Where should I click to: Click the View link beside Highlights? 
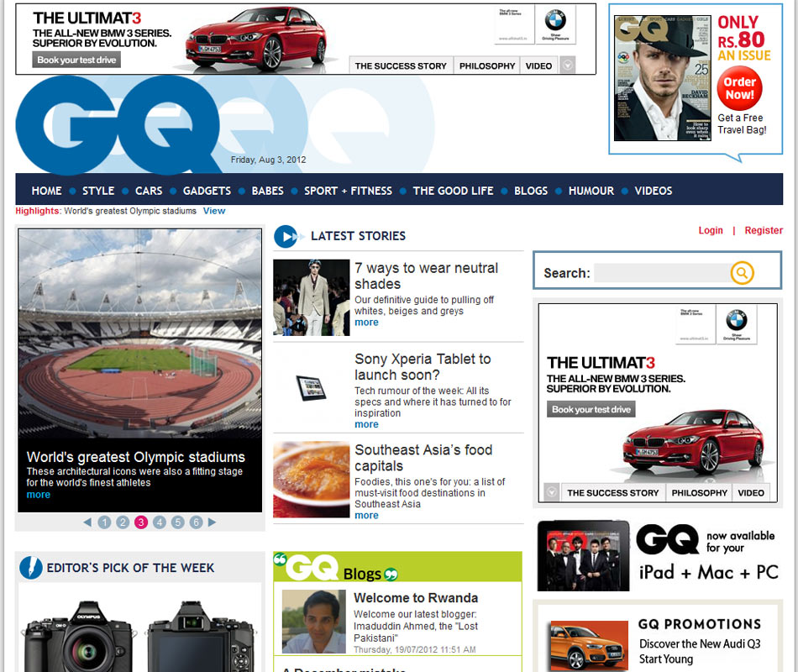[x=214, y=211]
